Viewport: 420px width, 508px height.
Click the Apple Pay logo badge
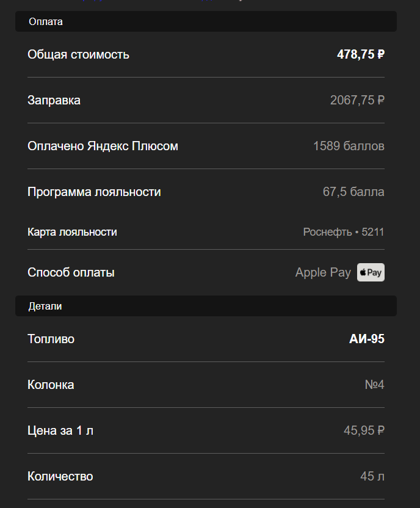(371, 272)
